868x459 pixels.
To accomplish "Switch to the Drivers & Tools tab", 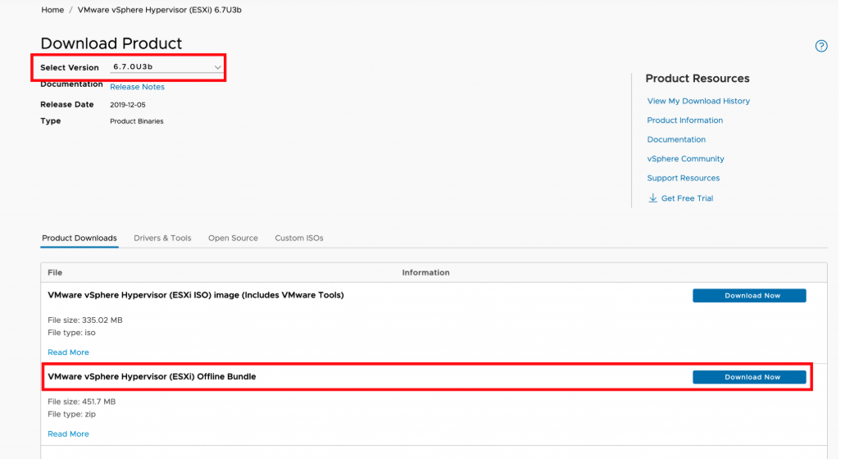I will pos(162,238).
